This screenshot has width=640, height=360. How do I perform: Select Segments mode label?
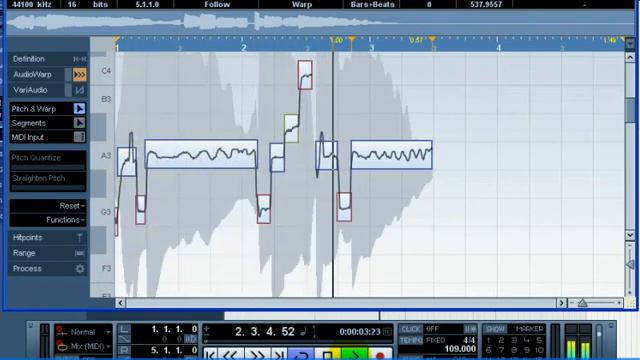pyautogui.click(x=29, y=123)
